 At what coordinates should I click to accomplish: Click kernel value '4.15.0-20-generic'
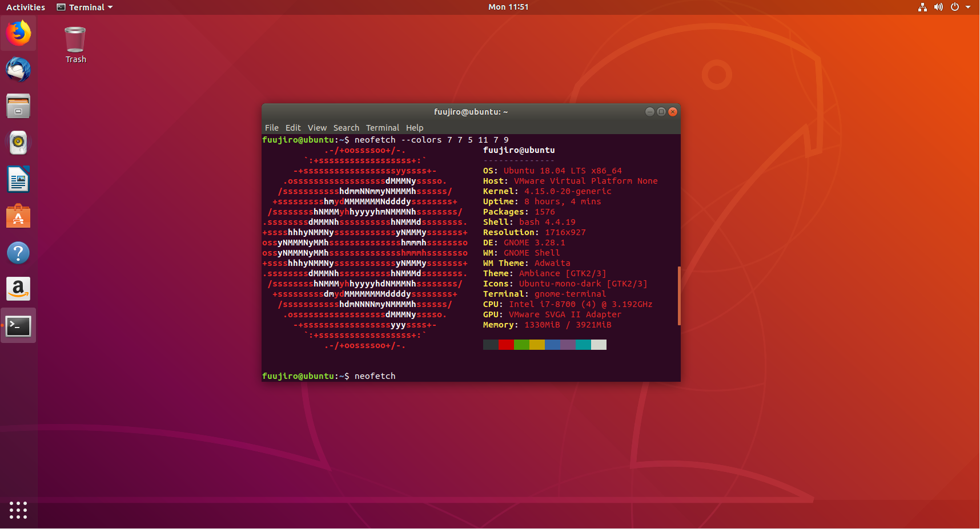tap(568, 191)
